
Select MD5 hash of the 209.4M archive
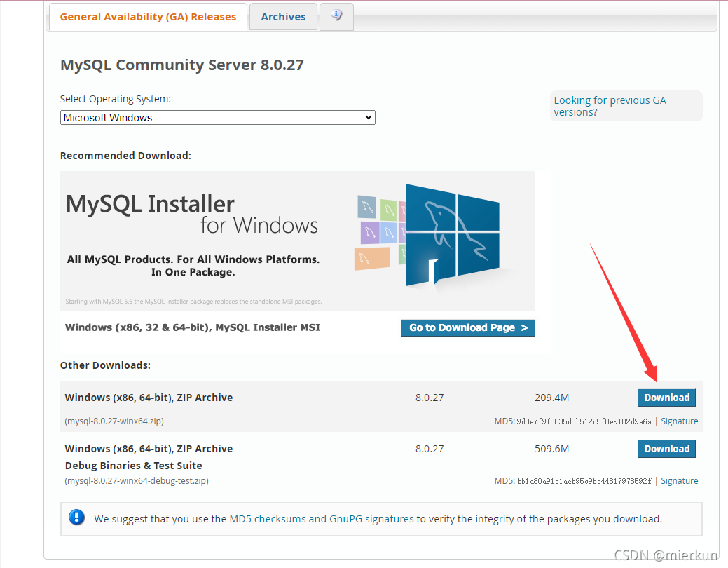(x=584, y=421)
